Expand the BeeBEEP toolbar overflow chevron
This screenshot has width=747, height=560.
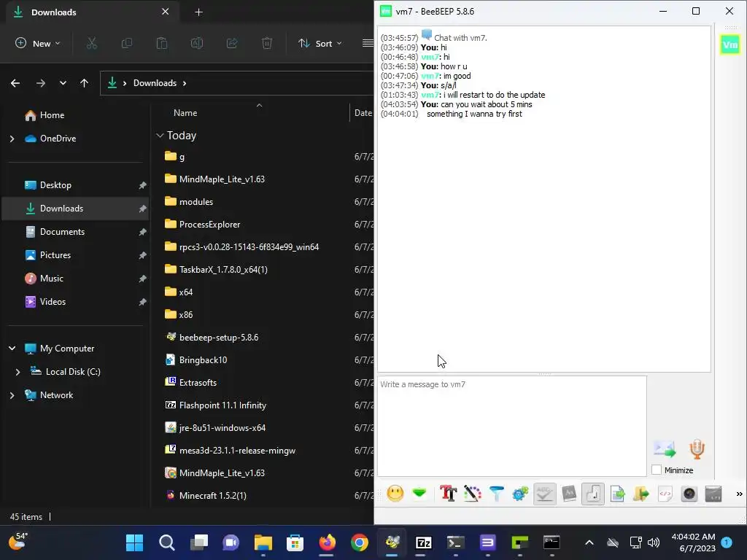740,494
